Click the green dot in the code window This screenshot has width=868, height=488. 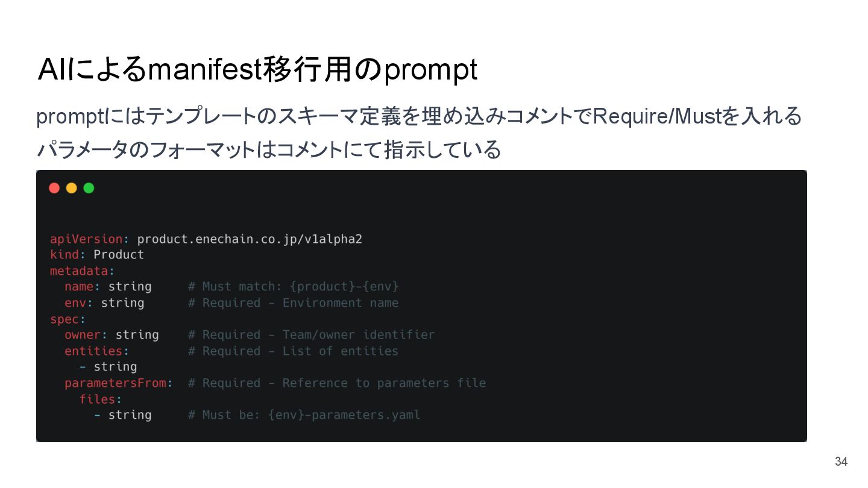tap(89, 188)
